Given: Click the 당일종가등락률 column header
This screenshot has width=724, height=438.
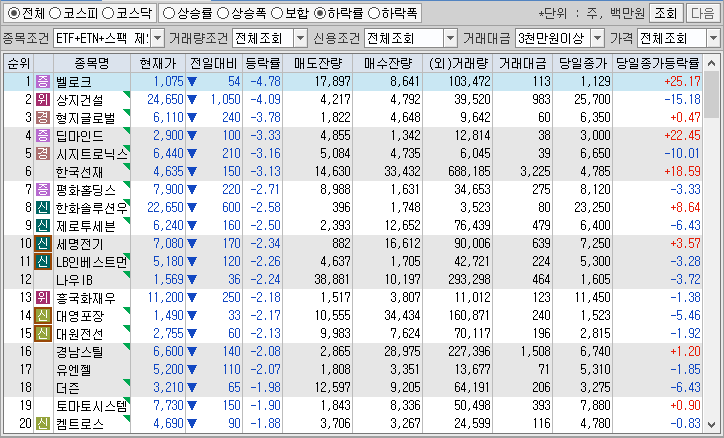Looking at the screenshot, I should 658,64.
